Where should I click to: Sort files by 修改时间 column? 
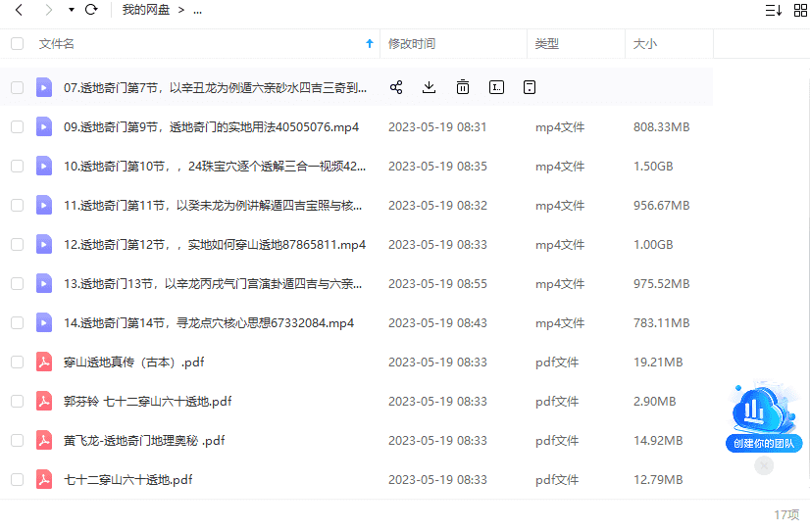(x=412, y=44)
